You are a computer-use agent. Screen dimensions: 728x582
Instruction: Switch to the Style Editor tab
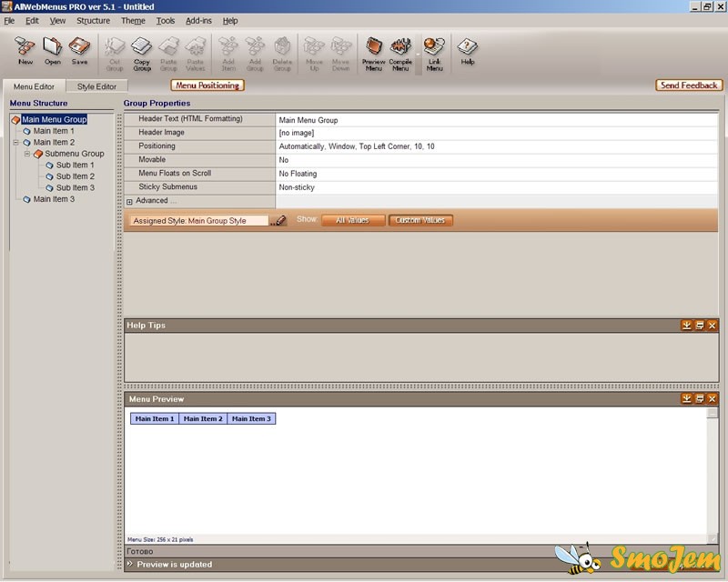coord(96,86)
